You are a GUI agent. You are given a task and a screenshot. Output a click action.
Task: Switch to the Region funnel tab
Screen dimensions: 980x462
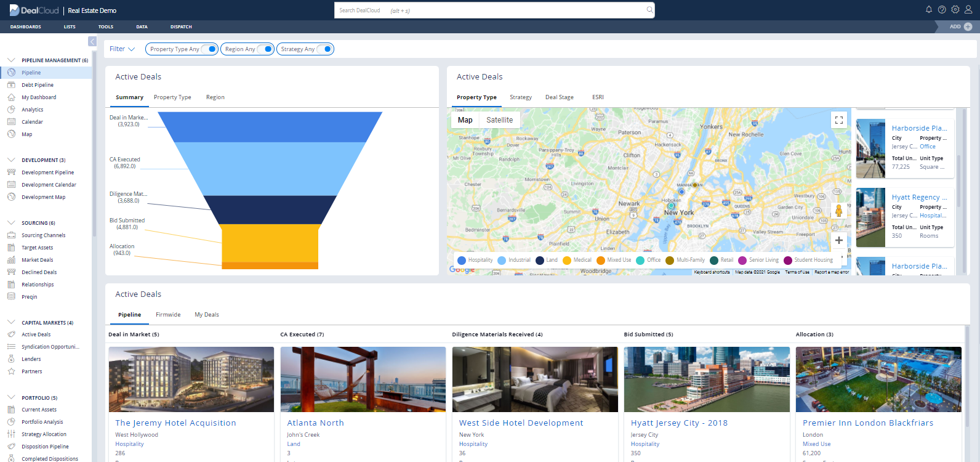(x=215, y=97)
